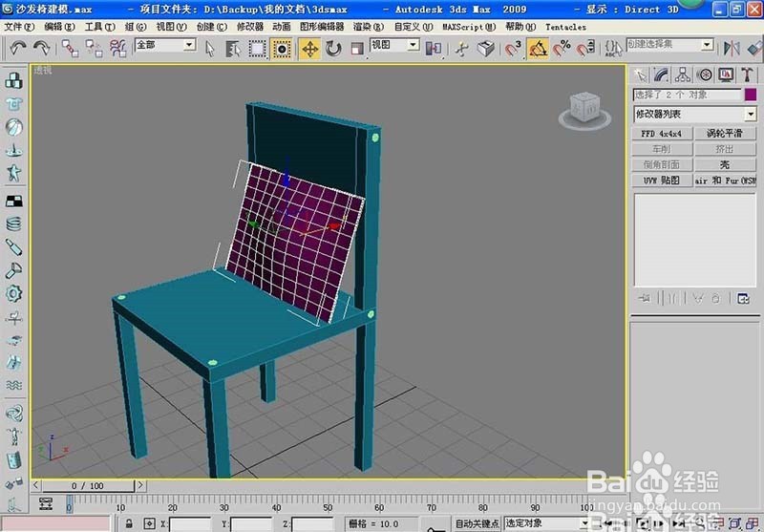Switch to the Hierarchy panel tab
This screenshot has width=764, height=532.
(x=683, y=74)
